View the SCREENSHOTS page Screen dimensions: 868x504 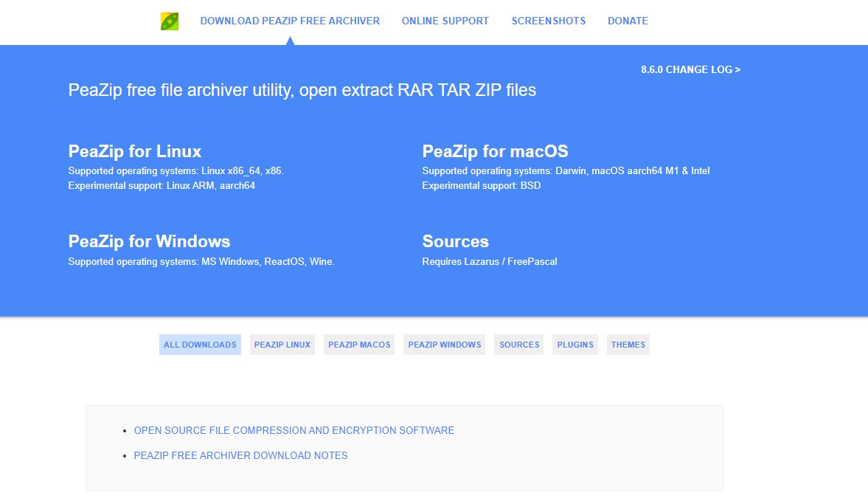(x=548, y=21)
